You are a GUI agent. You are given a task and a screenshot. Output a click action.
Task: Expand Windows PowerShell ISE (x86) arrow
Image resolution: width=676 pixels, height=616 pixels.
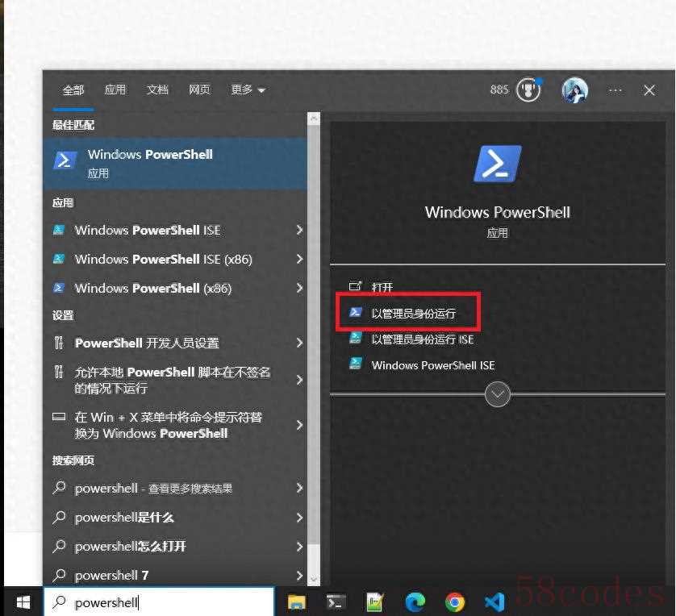tap(299, 259)
